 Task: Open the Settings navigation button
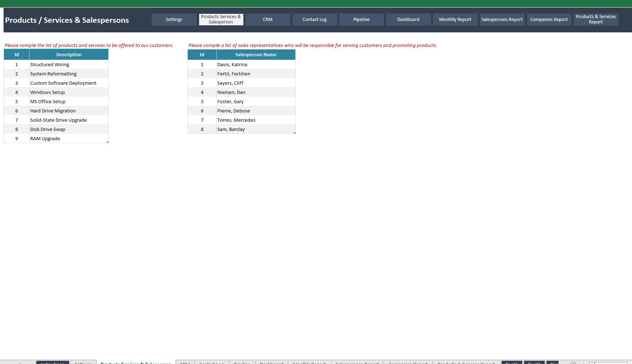coord(174,20)
